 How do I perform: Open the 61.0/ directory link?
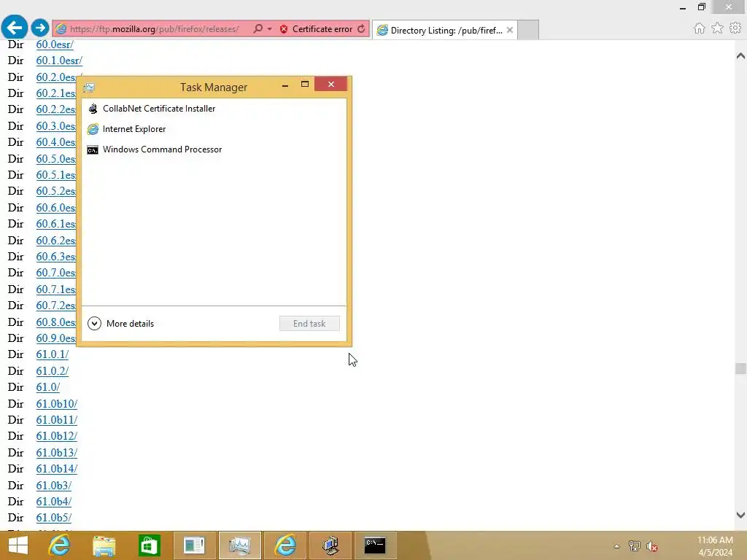48,387
